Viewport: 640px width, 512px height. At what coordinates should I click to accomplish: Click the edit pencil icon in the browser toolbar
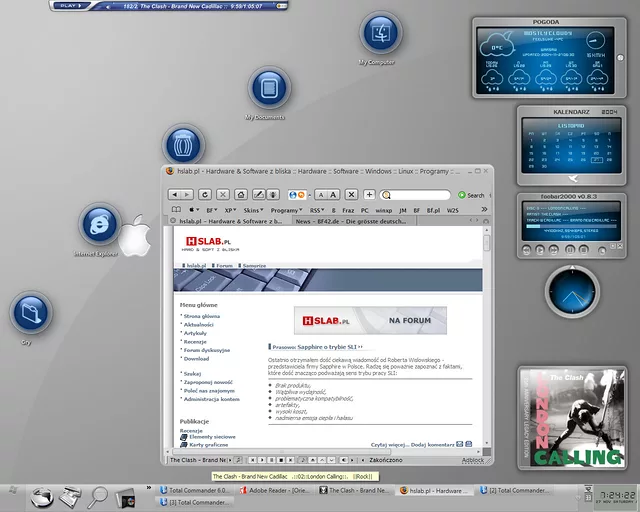[259, 195]
